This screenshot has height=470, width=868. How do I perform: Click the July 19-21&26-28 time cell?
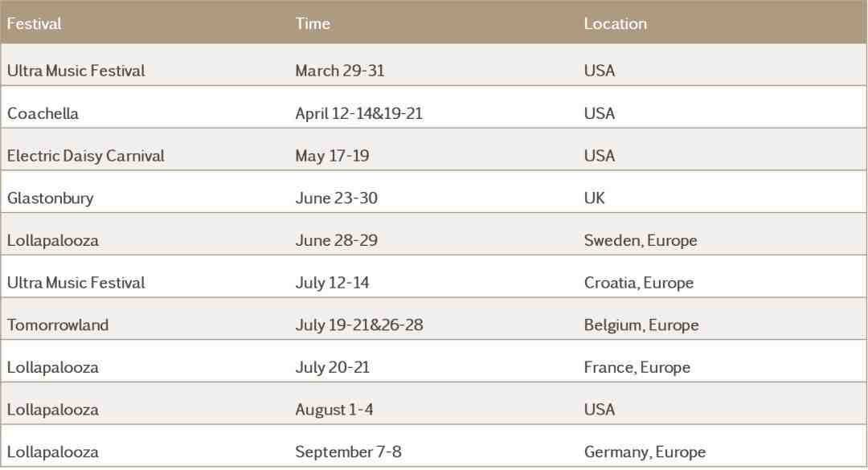[x=358, y=325]
